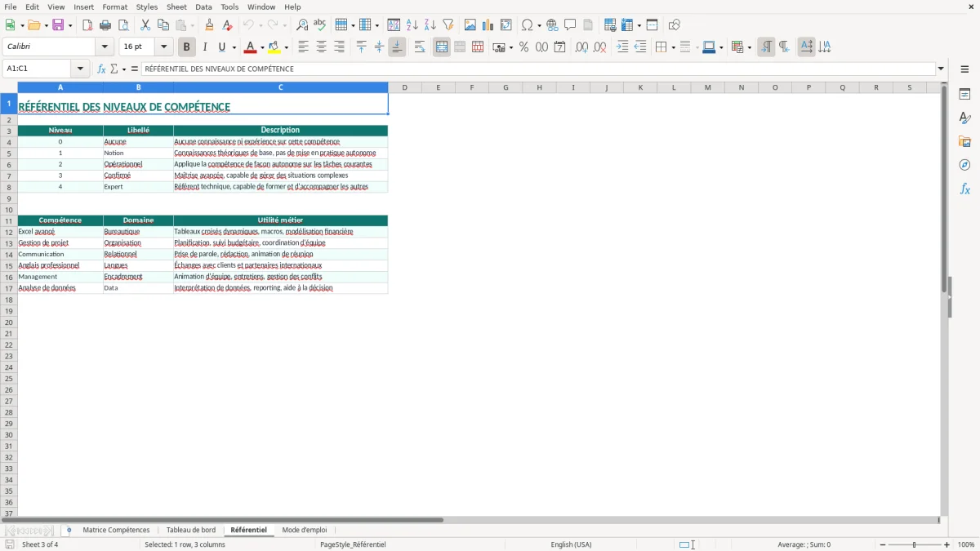Insert a comment
This screenshot has width=980, height=551.
coord(570,25)
